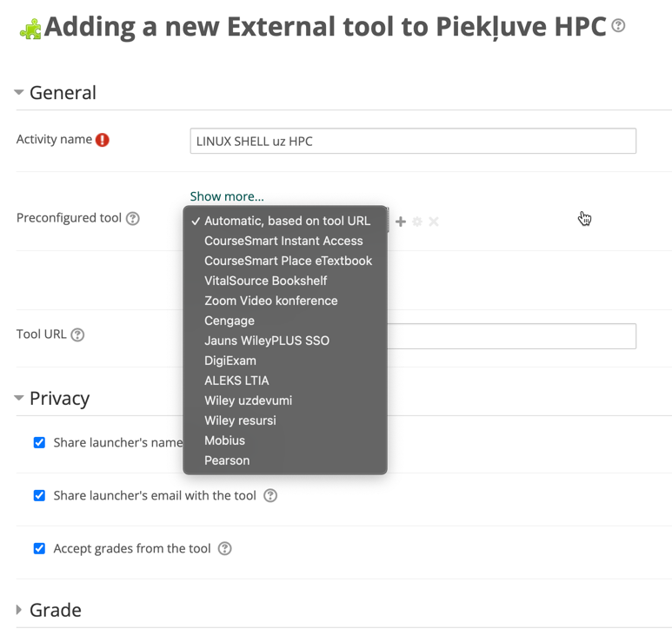Select Pearson preconfigured tool

285,460
